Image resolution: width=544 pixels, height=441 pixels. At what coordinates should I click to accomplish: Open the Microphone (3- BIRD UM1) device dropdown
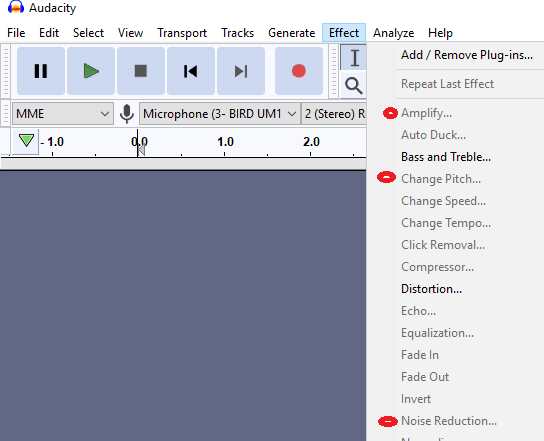220,113
